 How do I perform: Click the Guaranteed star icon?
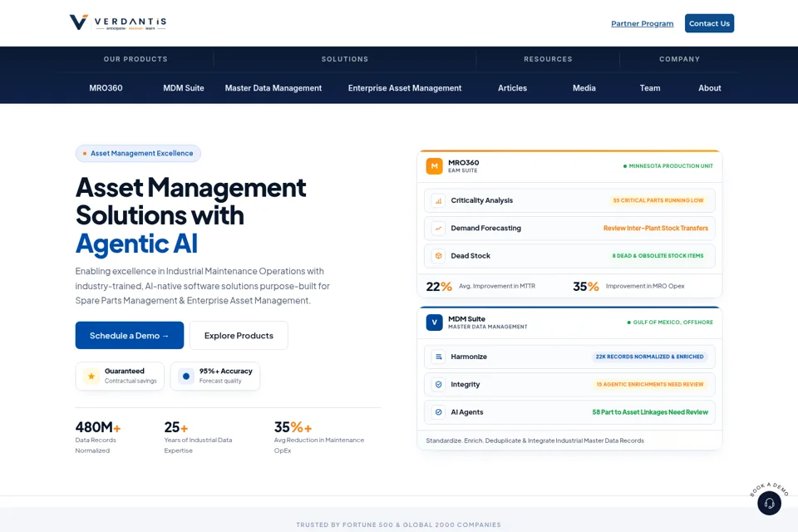click(x=91, y=377)
